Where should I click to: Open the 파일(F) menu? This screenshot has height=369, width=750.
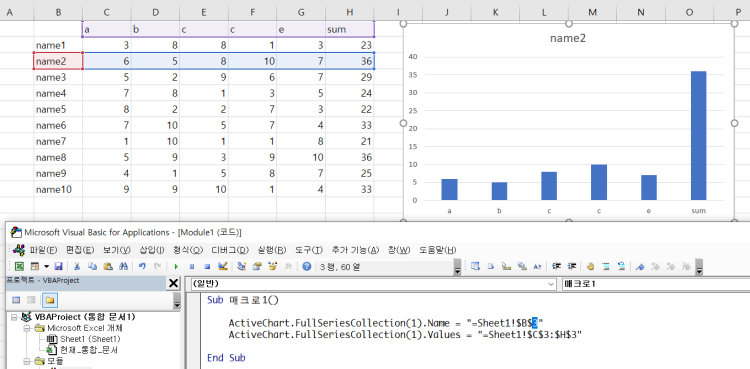point(43,250)
